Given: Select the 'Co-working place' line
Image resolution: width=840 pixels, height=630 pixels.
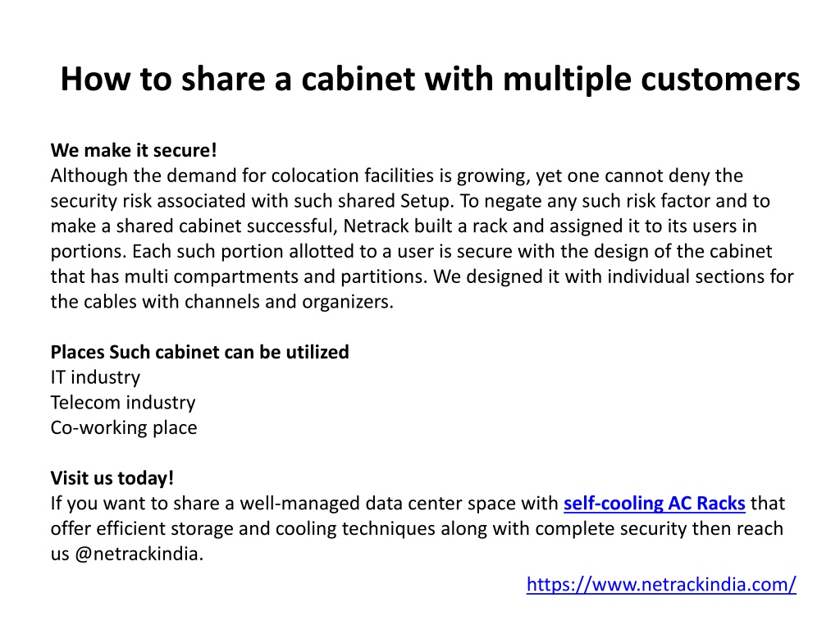Looking at the screenshot, I should (124, 428).
